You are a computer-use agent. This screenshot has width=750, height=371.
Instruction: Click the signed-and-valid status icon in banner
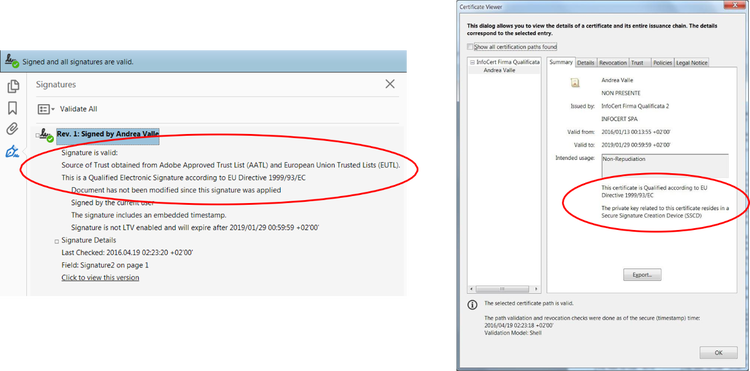point(11,62)
